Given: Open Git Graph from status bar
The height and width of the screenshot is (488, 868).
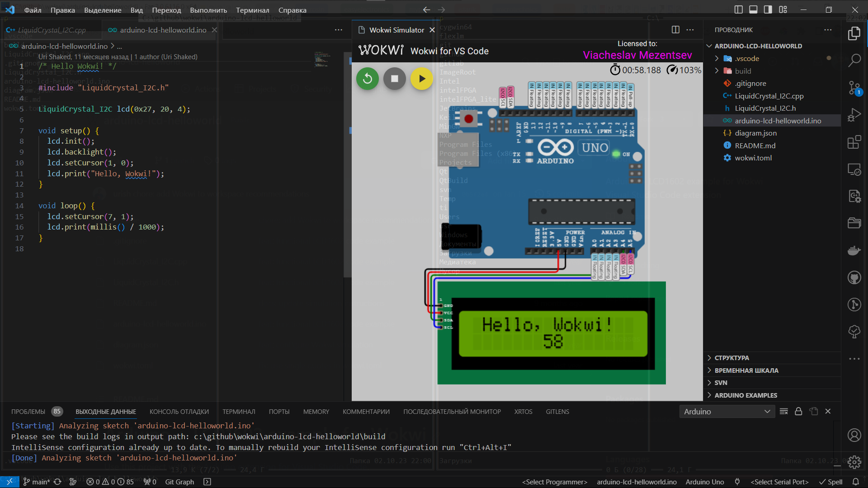Looking at the screenshot, I should [179, 482].
